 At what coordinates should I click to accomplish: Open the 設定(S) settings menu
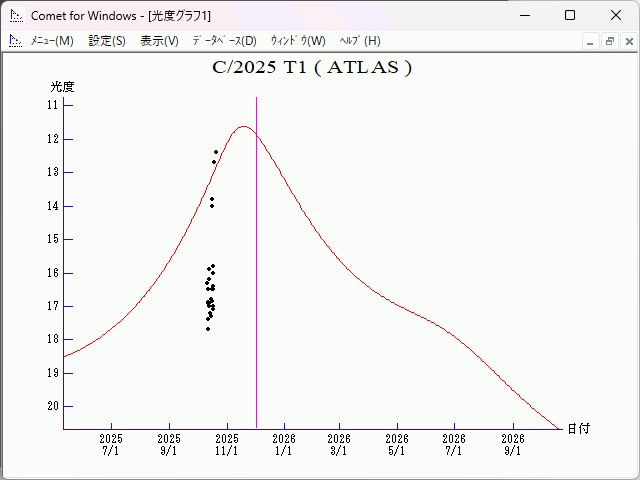107,41
